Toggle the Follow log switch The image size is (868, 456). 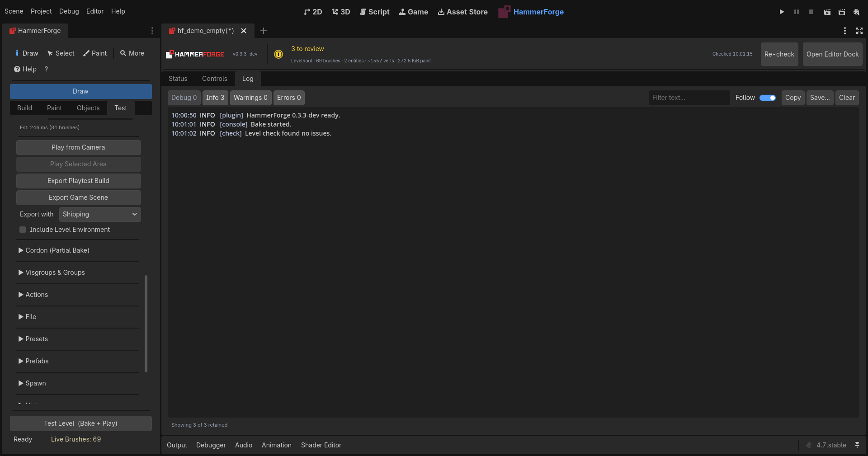(767, 98)
